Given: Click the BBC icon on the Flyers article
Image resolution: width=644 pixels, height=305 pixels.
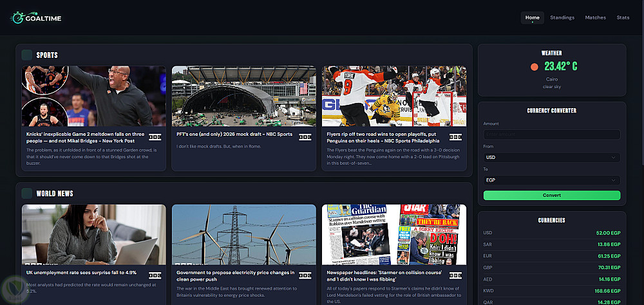Looking at the screenshot, I should pos(455,137).
